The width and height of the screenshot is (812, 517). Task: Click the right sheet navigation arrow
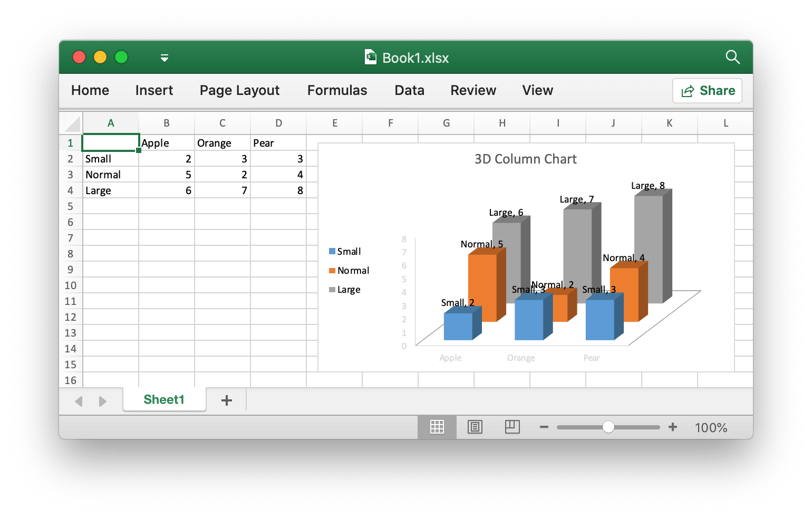[103, 401]
